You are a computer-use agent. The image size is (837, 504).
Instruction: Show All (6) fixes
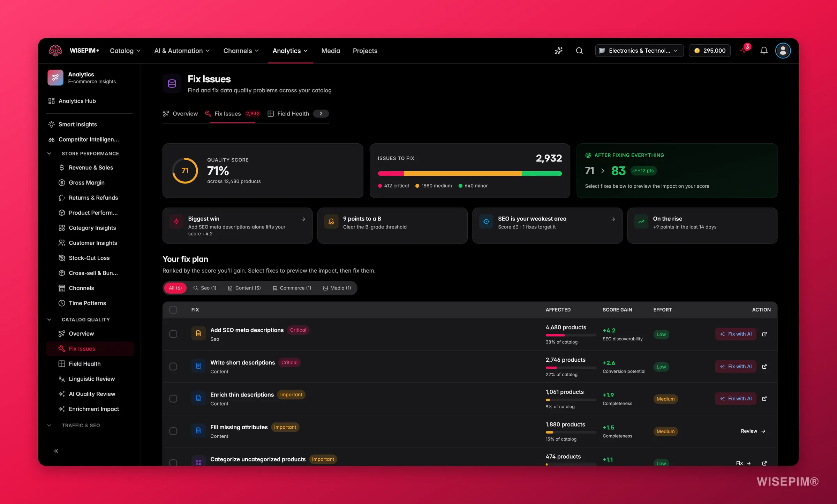(175, 288)
